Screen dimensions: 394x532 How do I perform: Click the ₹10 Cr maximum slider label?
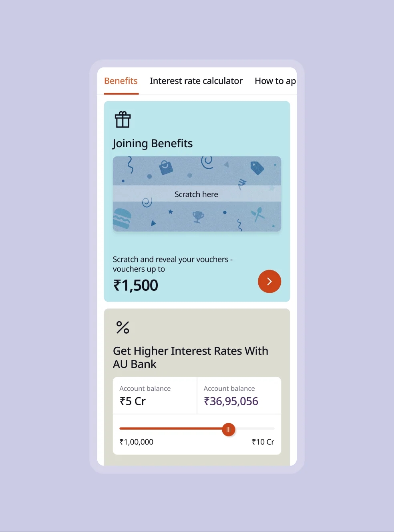pos(263,442)
